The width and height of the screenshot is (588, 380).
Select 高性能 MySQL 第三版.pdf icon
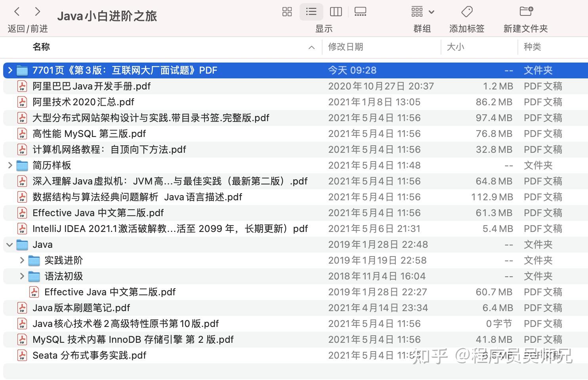[x=22, y=134]
